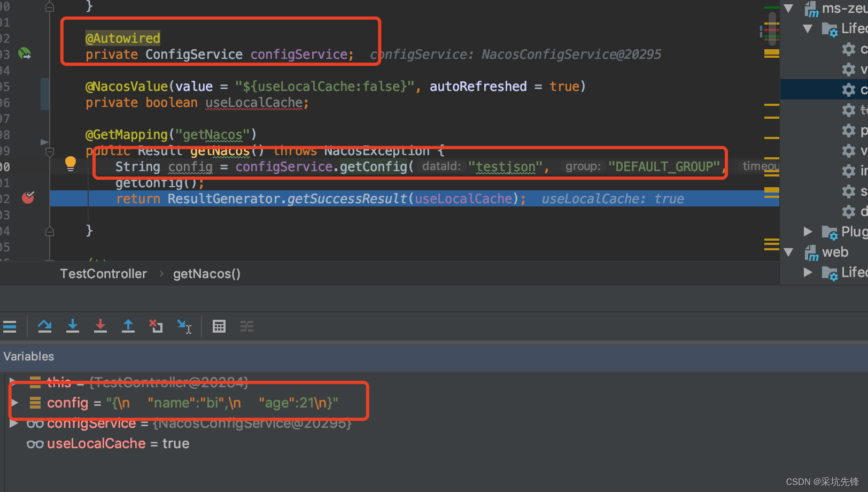
Task: Click the @GetMapping annotation text
Action: click(127, 134)
